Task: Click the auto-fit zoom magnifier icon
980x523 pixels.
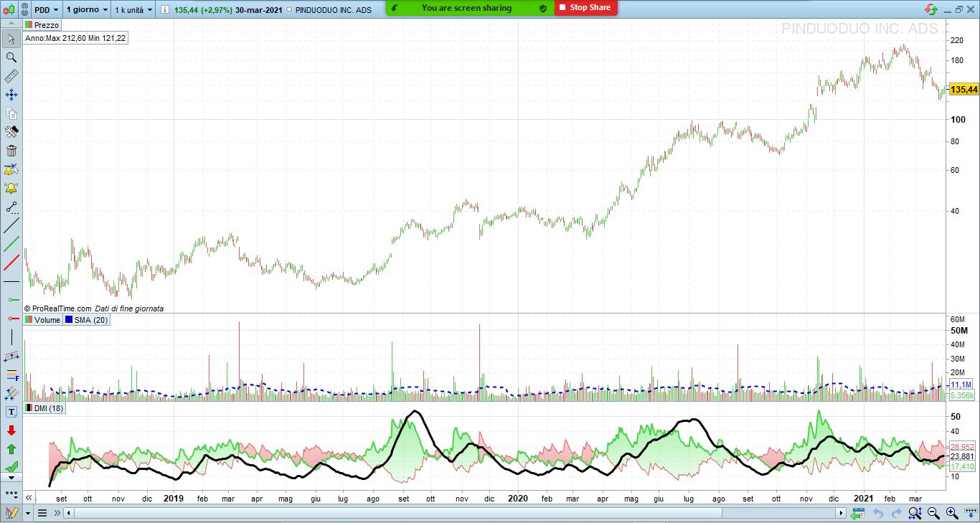Action: click(915, 513)
